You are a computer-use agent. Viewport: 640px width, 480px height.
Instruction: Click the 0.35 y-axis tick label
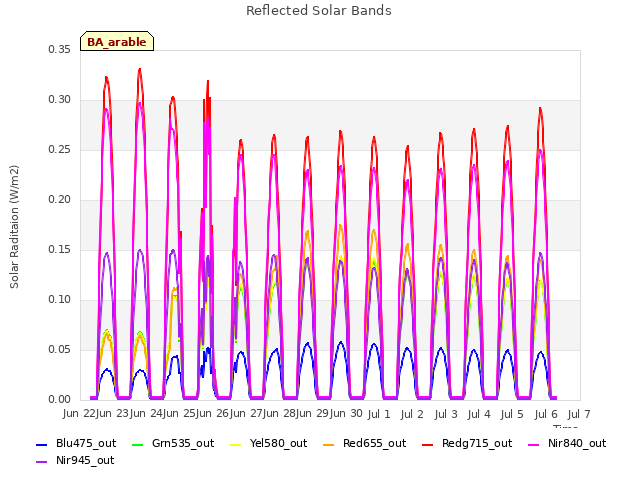(x=59, y=49)
